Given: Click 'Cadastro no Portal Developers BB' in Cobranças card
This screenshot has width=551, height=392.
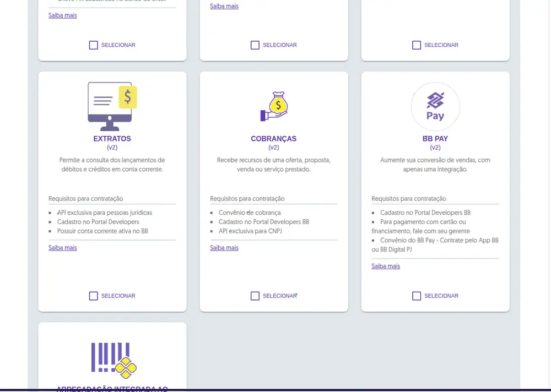Looking at the screenshot, I should pos(263,222).
